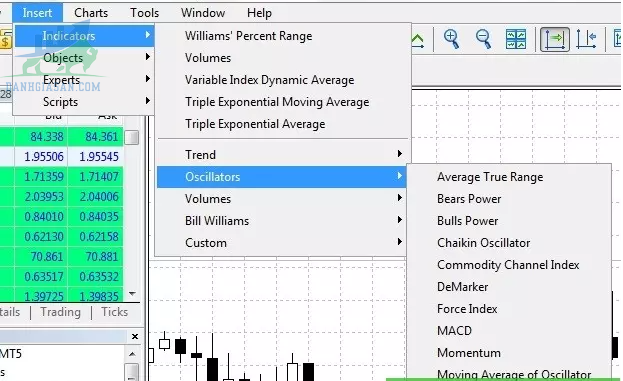Select Indicators in Insert menu
Image resolution: width=623 pixels, height=381 pixels.
pyautogui.click(x=84, y=36)
